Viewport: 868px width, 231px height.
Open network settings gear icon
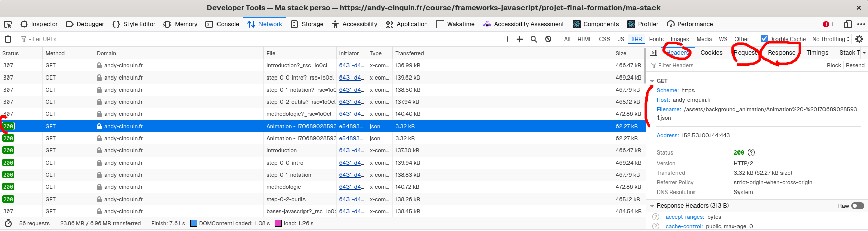(x=859, y=39)
